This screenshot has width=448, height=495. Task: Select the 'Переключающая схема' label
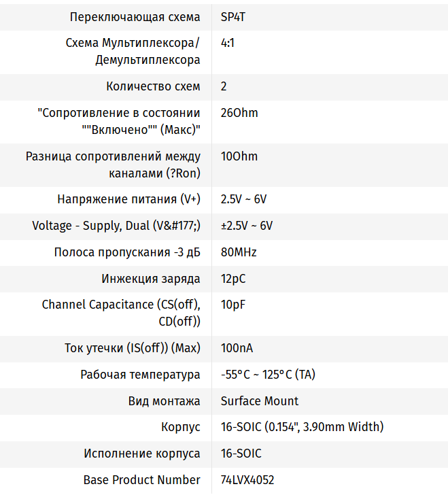(135, 17)
